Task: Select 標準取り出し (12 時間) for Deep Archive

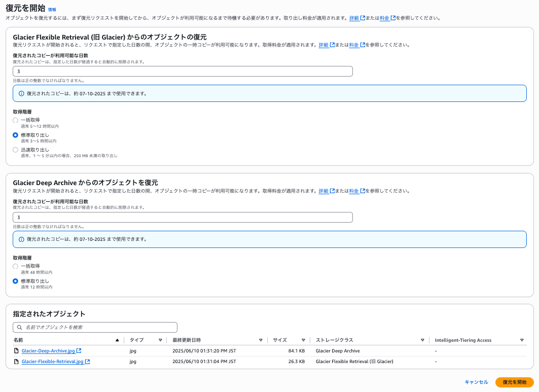Action: tap(16, 281)
